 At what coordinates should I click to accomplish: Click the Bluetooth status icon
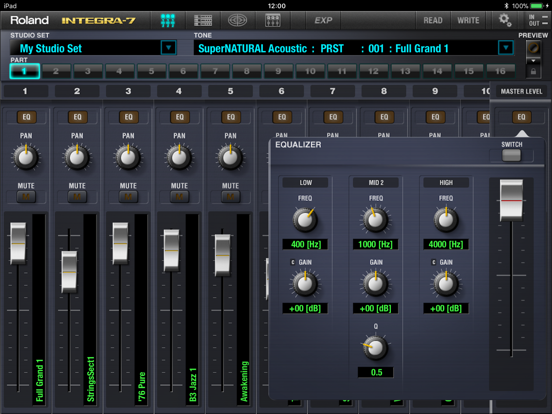click(506, 6)
